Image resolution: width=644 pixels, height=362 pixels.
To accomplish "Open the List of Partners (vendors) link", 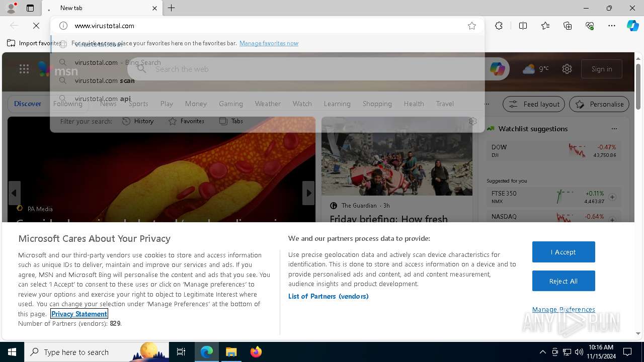I will click(329, 296).
